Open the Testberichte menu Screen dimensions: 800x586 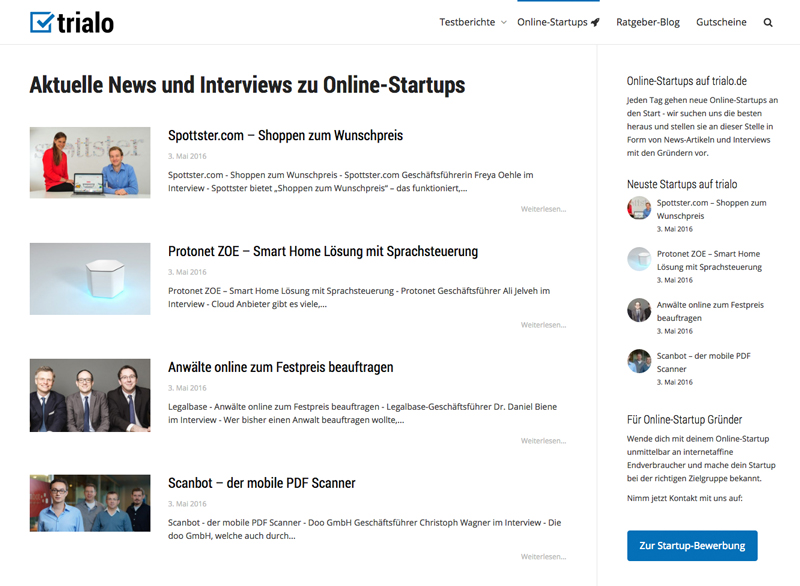pyautogui.click(x=467, y=22)
